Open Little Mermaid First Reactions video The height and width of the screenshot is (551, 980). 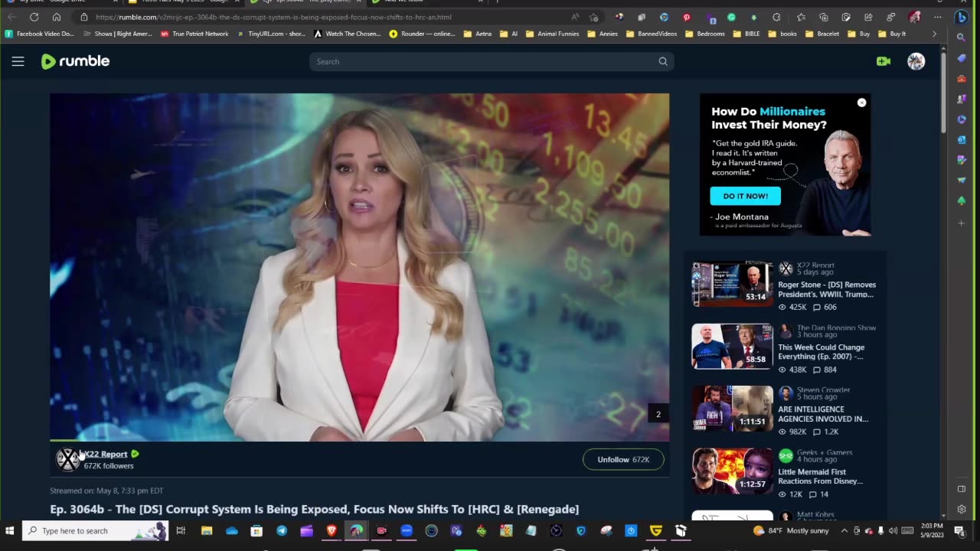[x=821, y=477]
